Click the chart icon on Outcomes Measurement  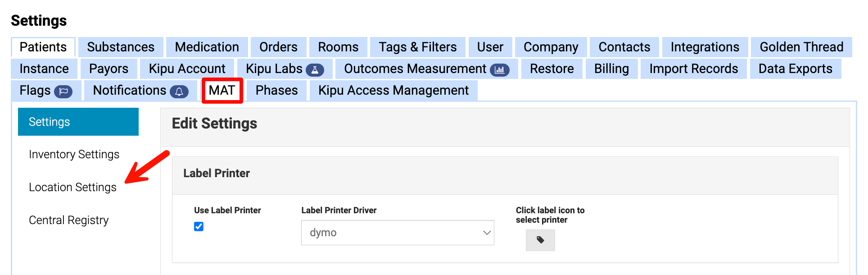coord(499,70)
